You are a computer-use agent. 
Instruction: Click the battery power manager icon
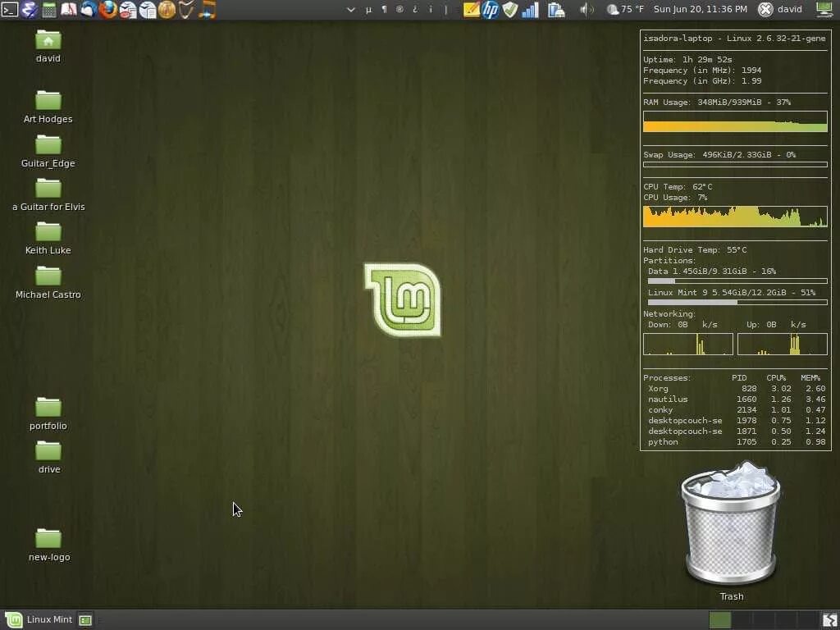click(x=556, y=9)
